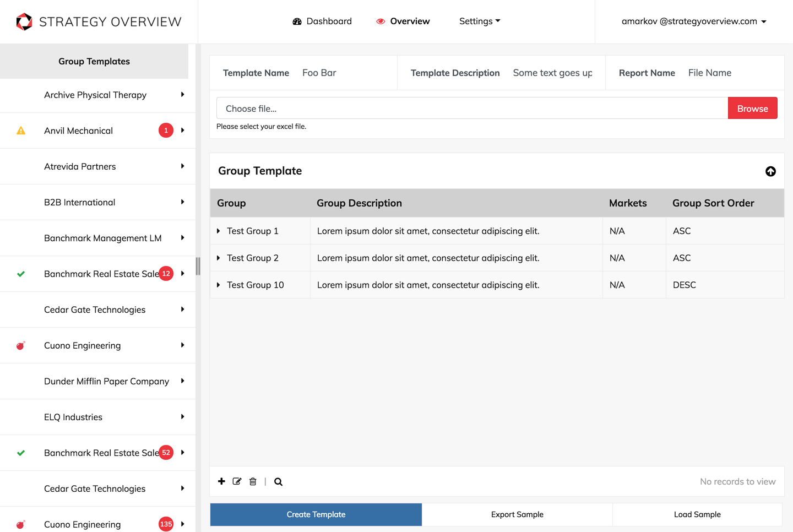Expand the B2B International arrow

[x=182, y=202]
